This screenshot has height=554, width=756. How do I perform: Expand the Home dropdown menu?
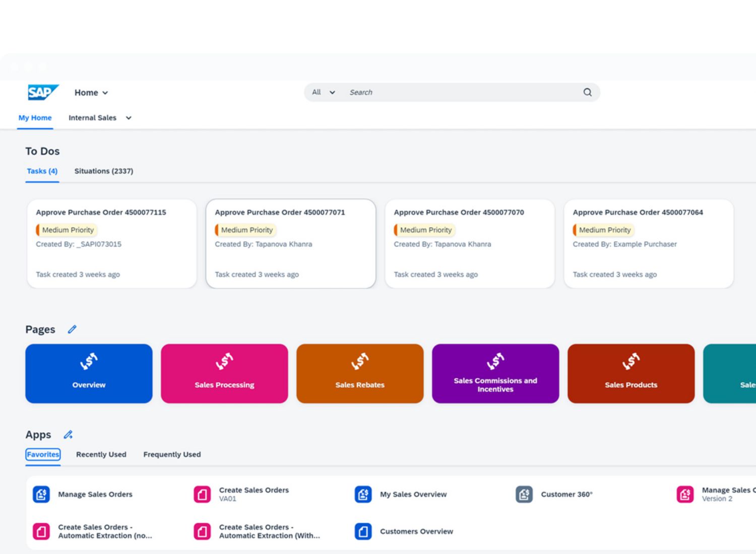(91, 93)
